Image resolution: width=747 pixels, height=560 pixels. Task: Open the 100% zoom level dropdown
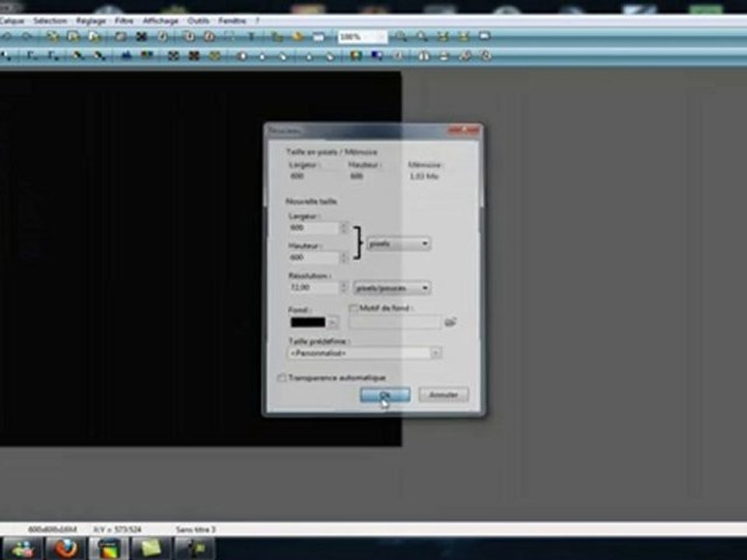[363, 37]
